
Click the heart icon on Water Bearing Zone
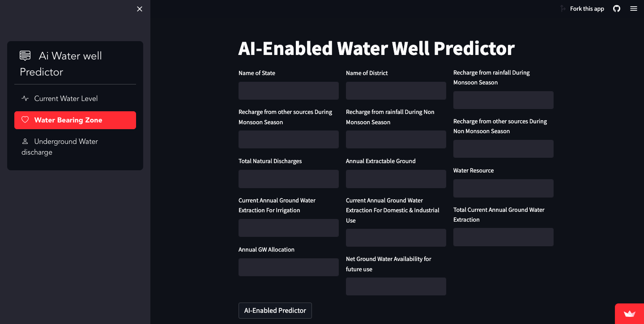26,119
